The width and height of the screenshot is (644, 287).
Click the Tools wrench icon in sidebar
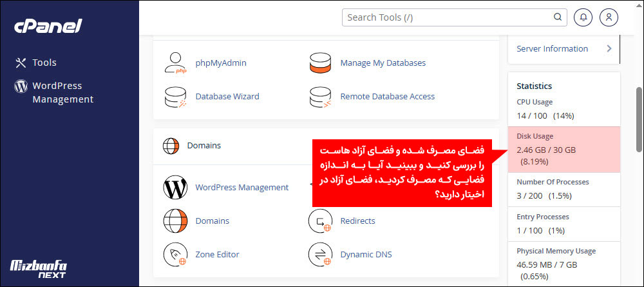tap(21, 63)
